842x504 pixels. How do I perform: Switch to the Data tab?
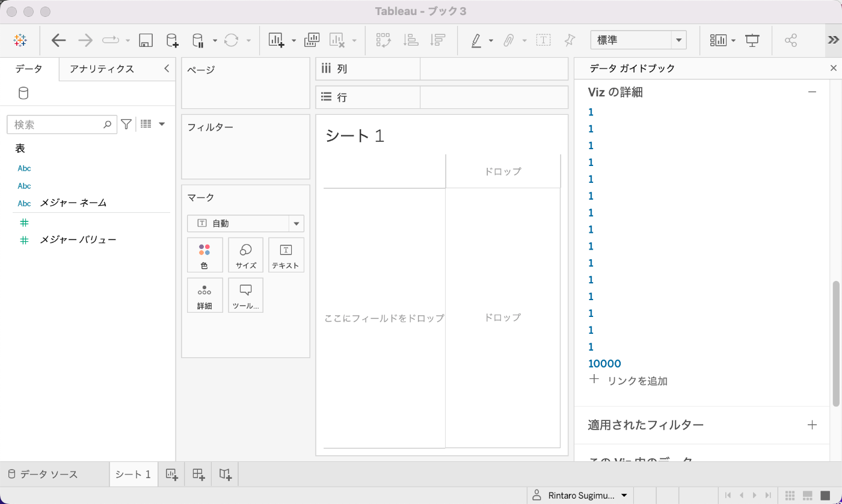point(29,69)
